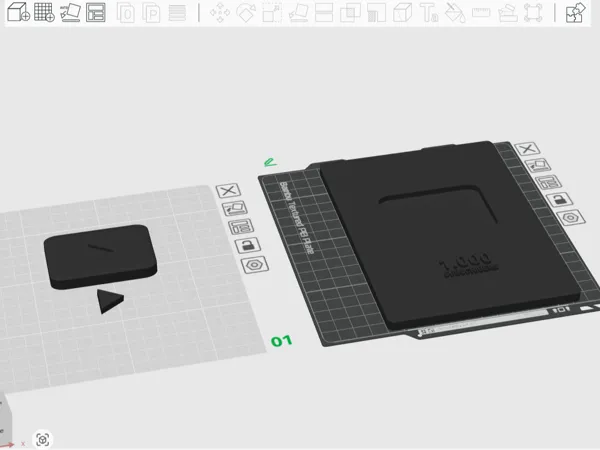Viewport: 600px width, 450px height.
Task: Select the Support painting tool
Action: tap(377, 13)
